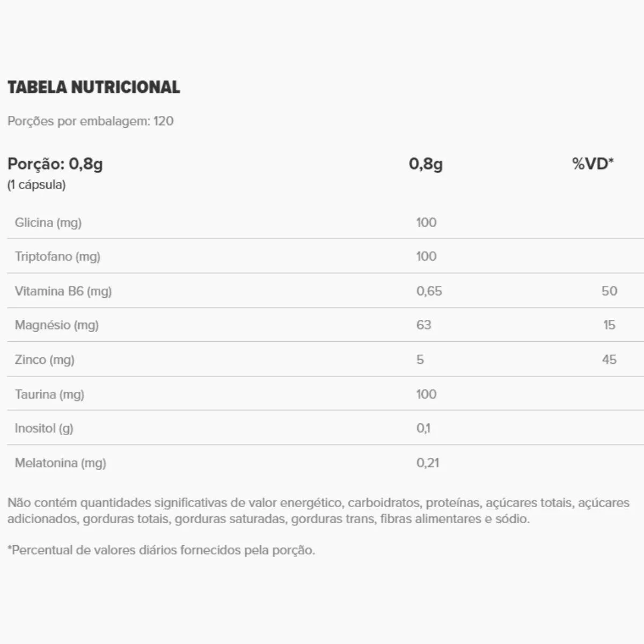Click the Triptofano (mg) row label
Screen dimensions: 644x644
(57, 256)
